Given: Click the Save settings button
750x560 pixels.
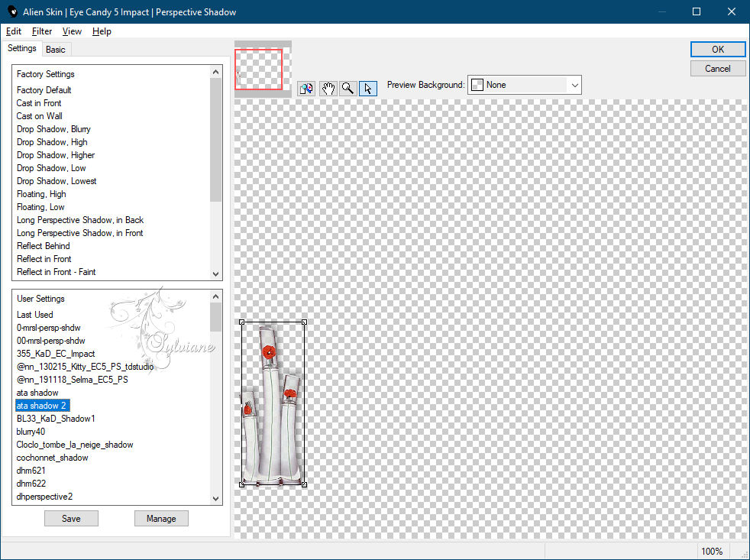Looking at the screenshot, I should pyautogui.click(x=71, y=518).
